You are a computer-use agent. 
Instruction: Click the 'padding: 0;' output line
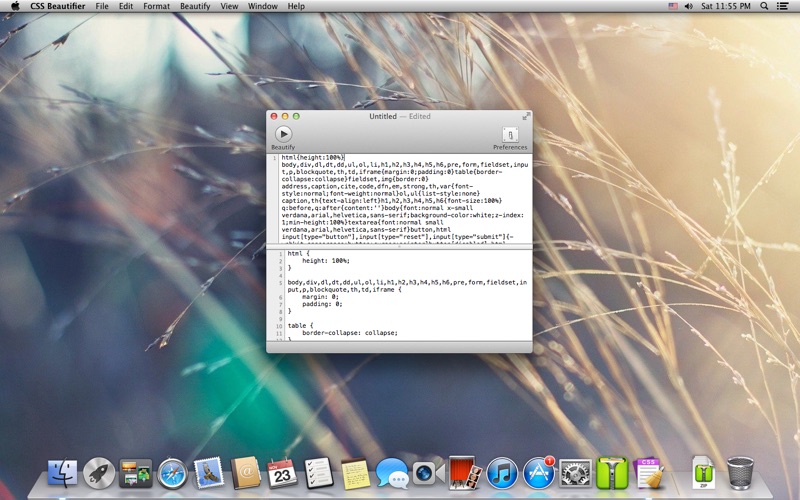tap(322, 304)
